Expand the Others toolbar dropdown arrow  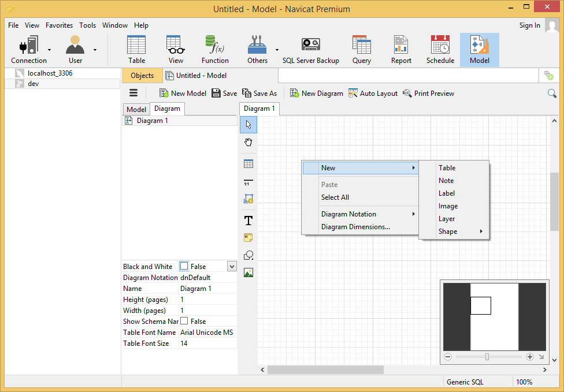tap(277, 50)
